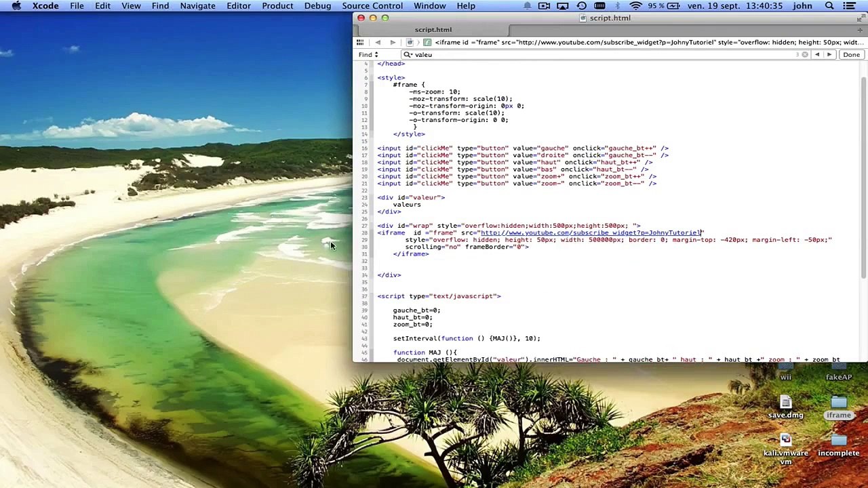
Task: Click the green symbol icon in jump bar
Action: click(427, 42)
